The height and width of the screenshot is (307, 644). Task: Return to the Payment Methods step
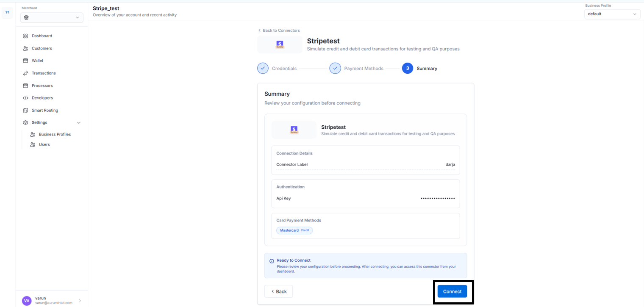[335, 68]
